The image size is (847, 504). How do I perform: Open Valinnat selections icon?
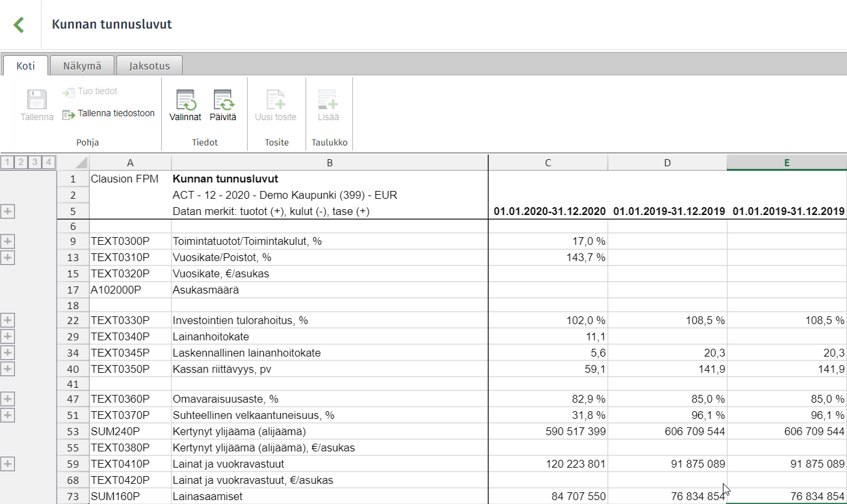click(x=186, y=100)
